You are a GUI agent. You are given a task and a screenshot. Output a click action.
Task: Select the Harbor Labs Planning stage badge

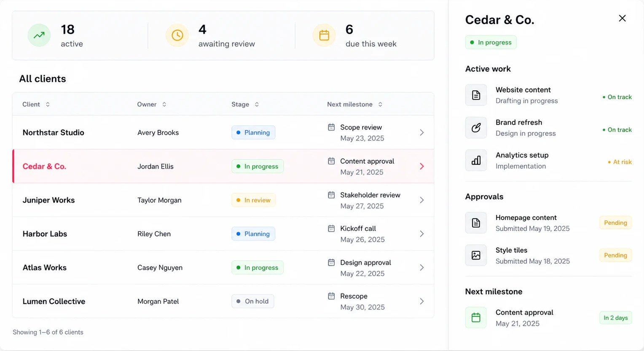pos(253,234)
